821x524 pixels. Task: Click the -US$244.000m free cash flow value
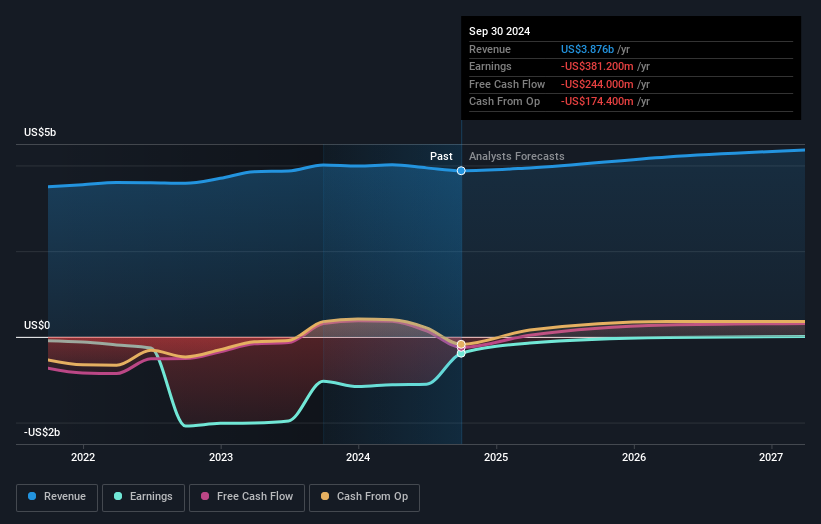(597, 84)
